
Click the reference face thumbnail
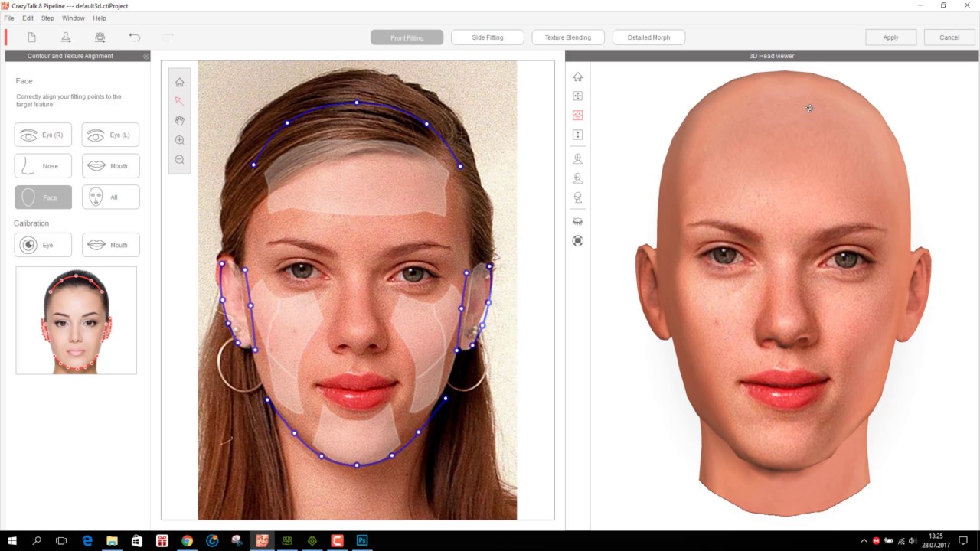(76, 320)
